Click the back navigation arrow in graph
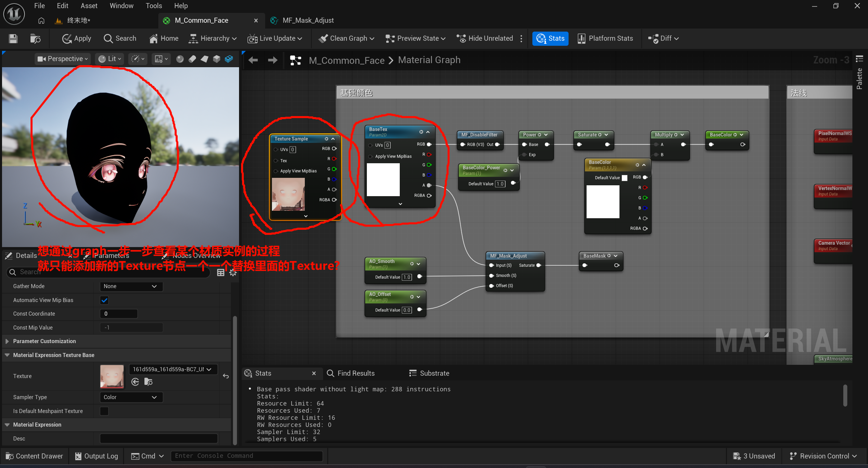Viewport: 868px width, 468px height. 253,60
